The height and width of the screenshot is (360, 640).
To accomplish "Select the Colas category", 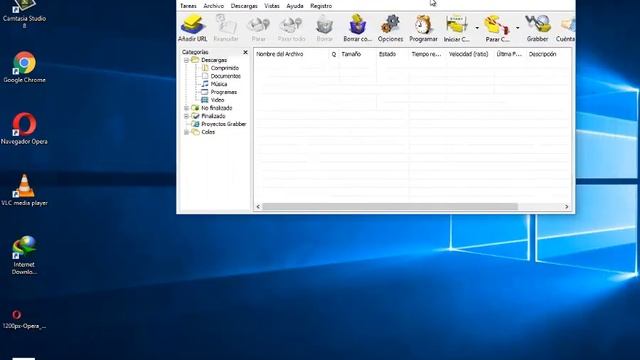I will click(x=208, y=132).
